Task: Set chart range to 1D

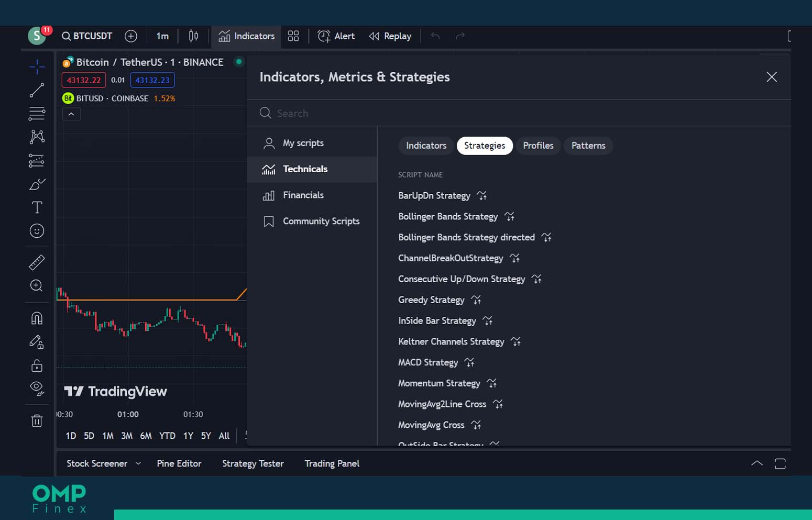Action: [x=71, y=436]
